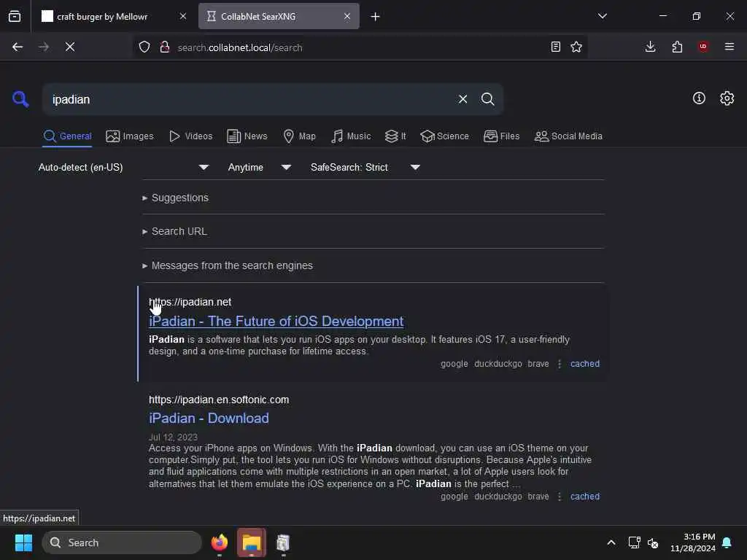
Task: Select the General search category
Action: pos(67,136)
